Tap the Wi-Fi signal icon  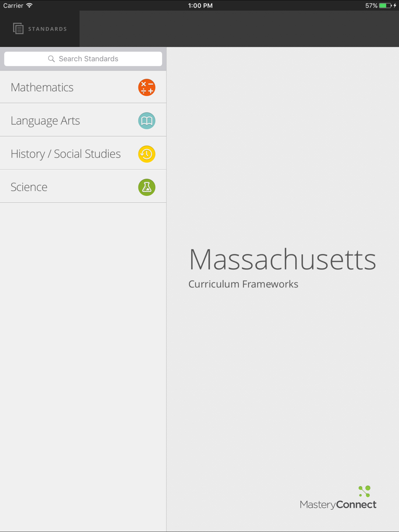tap(29, 6)
